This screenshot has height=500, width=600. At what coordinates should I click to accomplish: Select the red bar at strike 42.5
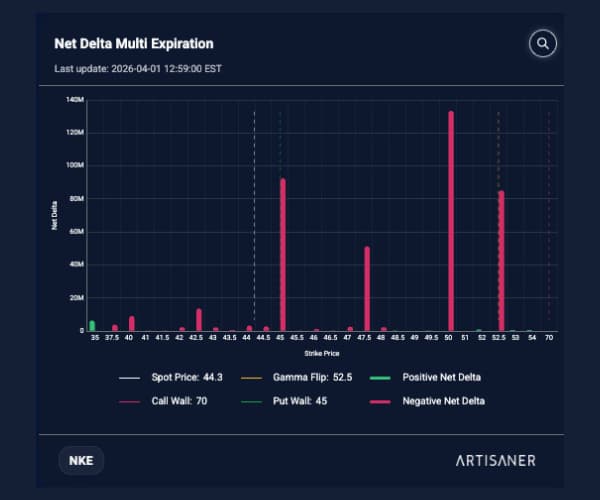tap(199, 320)
